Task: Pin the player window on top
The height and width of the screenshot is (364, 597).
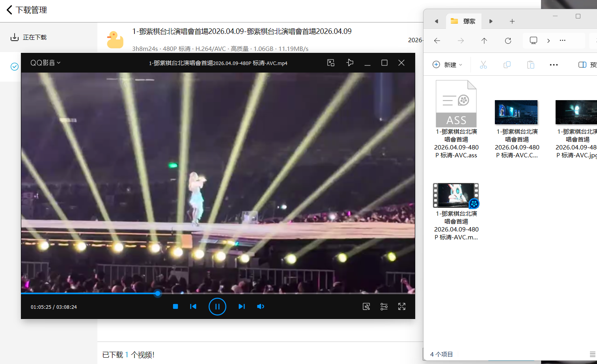Action: pos(350,63)
